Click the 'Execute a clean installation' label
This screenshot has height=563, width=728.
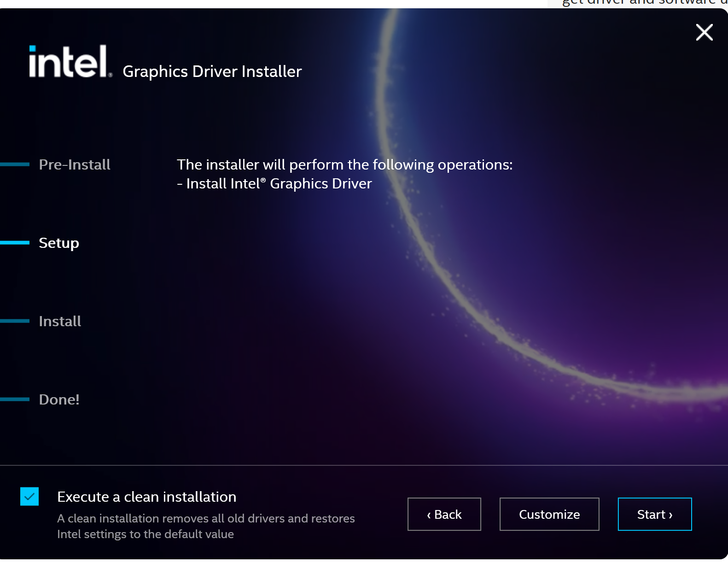(147, 497)
